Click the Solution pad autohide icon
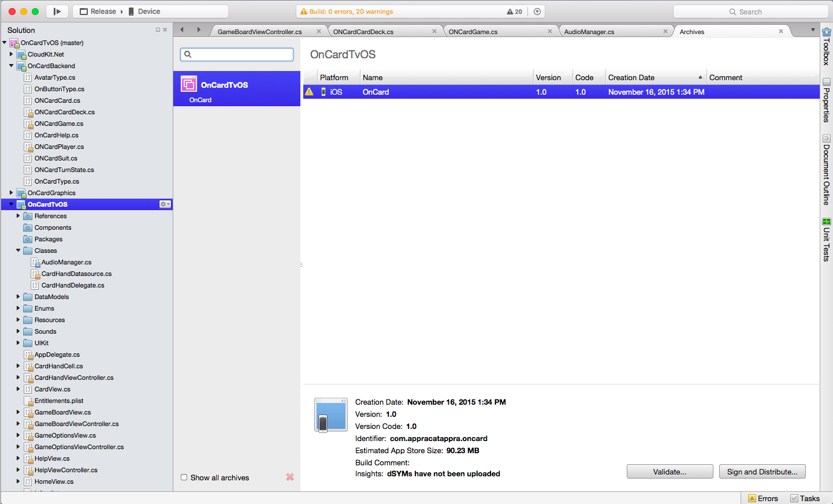Viewport: 833px width, 504px height. pos(158,30)
